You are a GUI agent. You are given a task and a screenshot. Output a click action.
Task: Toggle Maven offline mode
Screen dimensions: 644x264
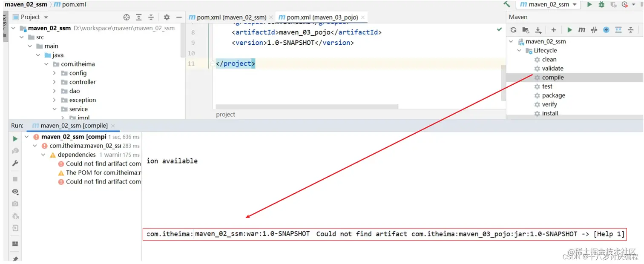[x=594, y=30]
